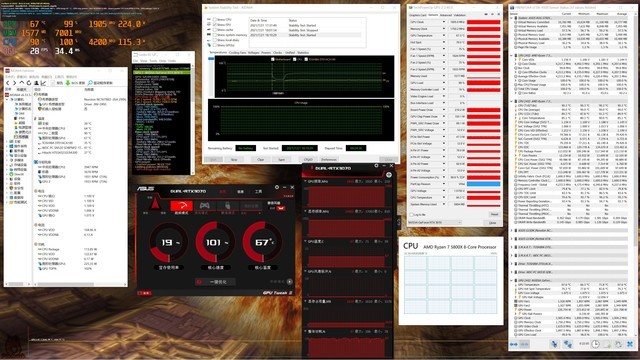This screenshot has height=360, width=640.
Task: Enable Stress local disks checkbox
Action: click(x=215, y=40)
